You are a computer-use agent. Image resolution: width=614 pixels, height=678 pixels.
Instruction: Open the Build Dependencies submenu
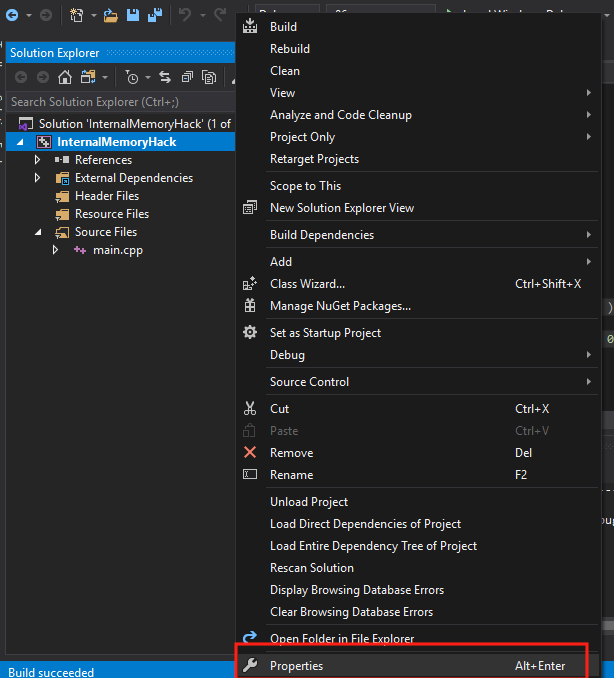[322, 235]
